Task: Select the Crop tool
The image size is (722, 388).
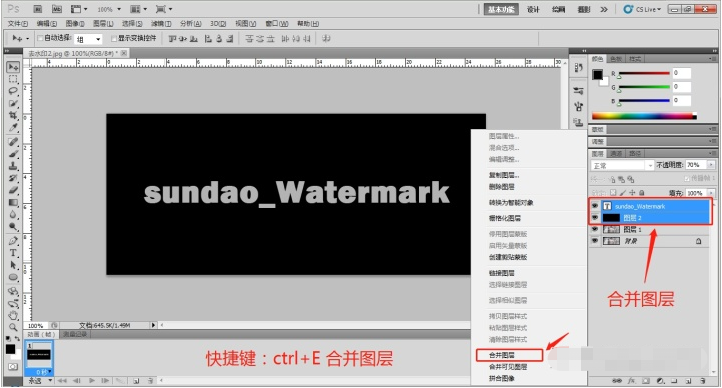Action: [13, 115]
